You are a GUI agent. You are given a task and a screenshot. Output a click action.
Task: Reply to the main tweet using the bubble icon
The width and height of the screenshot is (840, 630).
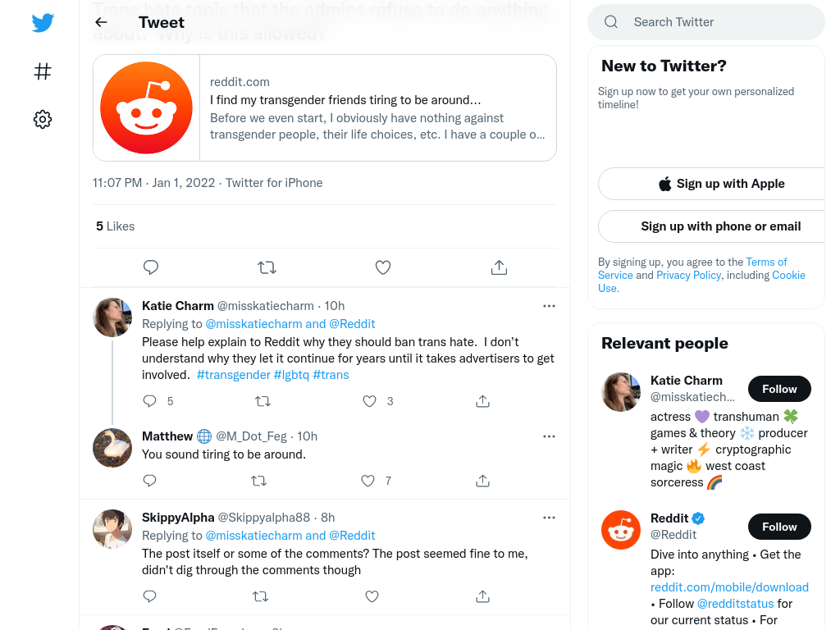pos(151,267)
